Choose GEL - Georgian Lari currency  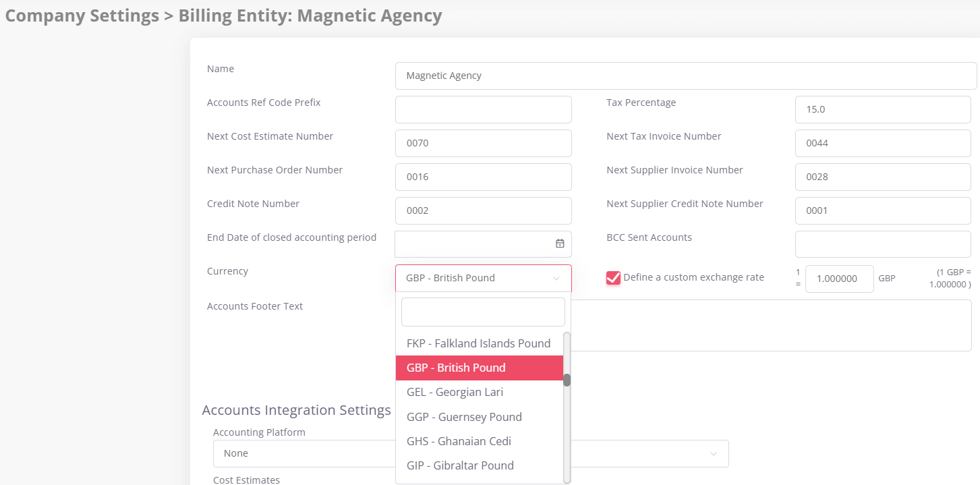pos(479,392)
